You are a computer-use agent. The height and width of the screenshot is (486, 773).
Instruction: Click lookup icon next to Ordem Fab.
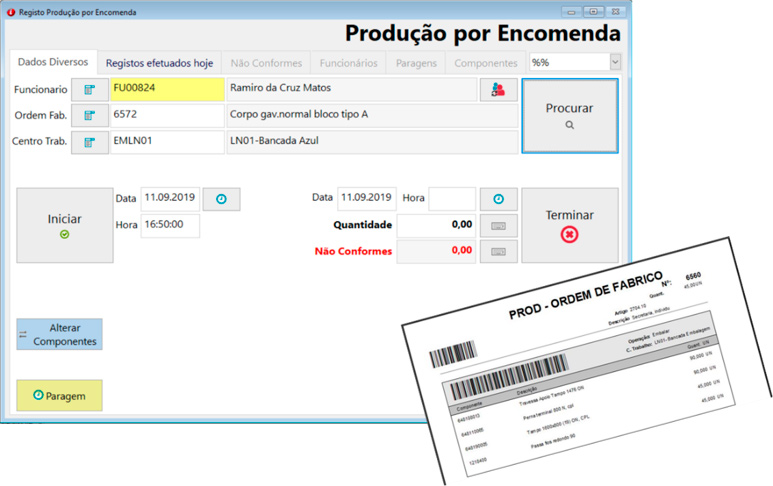pos(89,115)
